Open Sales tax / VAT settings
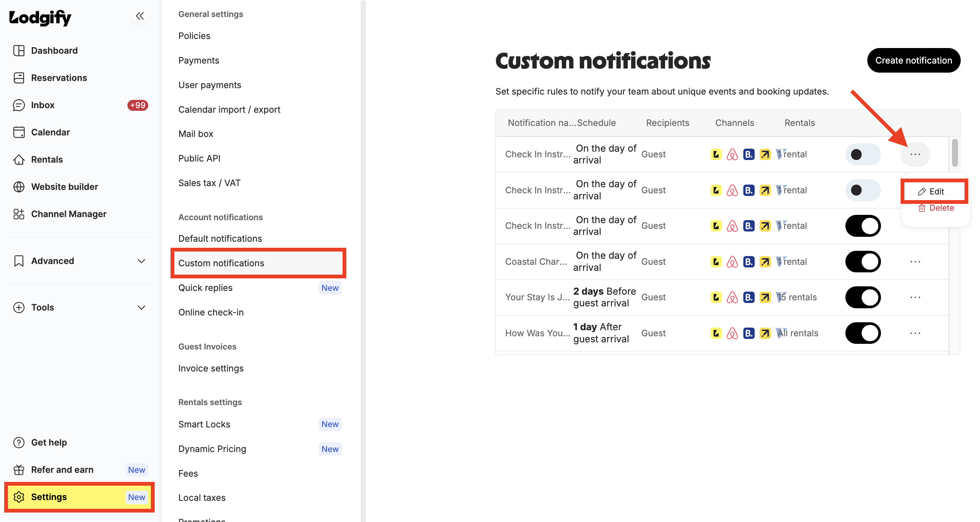980x522 pixels. click(x=209, y=183)
